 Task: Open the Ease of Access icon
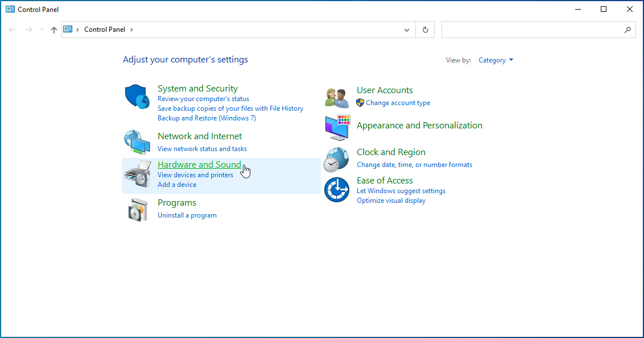point(337,190)
